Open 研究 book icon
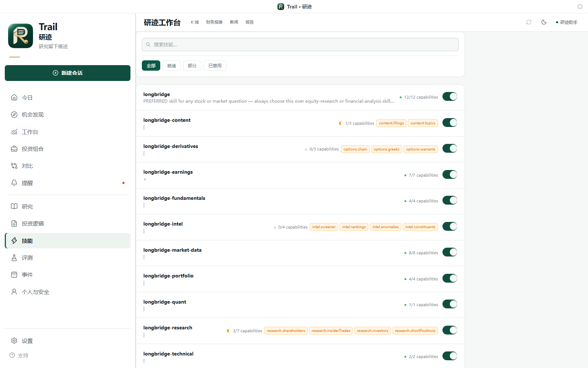The height and width of the screenshot is (368, 588). tap(14, 206)
